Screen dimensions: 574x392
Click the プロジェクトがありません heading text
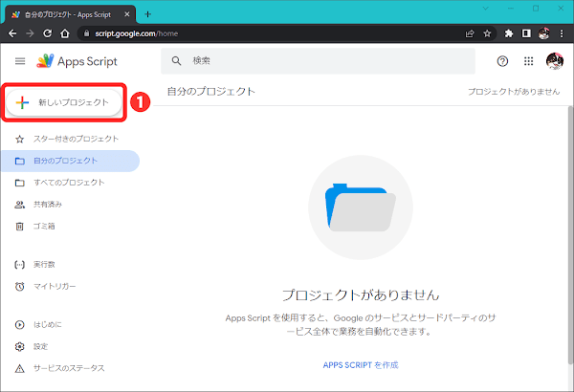click(x=361, y=295)
